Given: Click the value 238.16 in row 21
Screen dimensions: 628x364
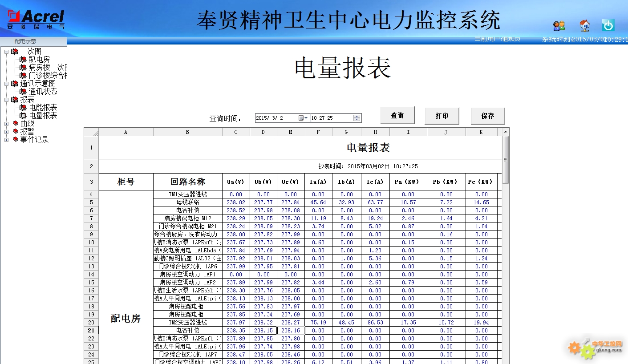Looking at the screenshot, I should [291, 330].
